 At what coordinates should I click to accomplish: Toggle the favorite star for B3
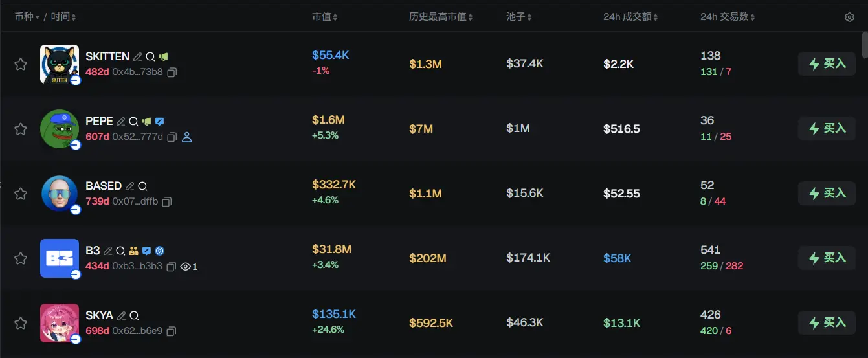tap(21, 258)
